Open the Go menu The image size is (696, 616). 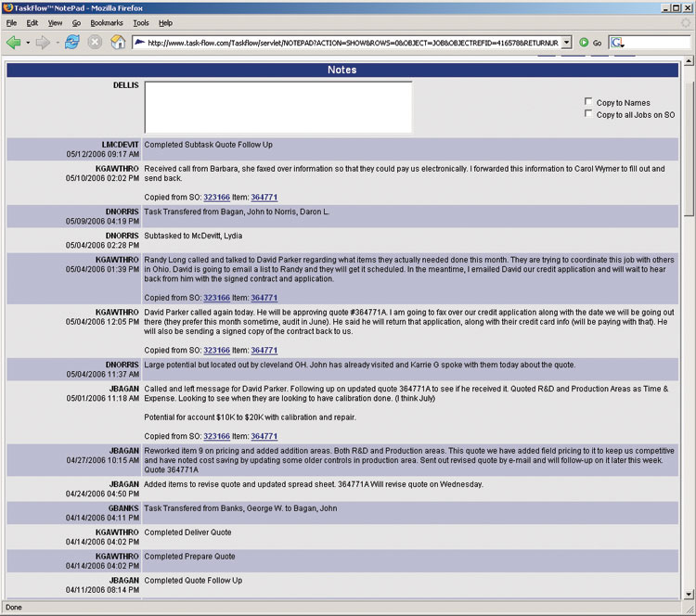(76, 23)
